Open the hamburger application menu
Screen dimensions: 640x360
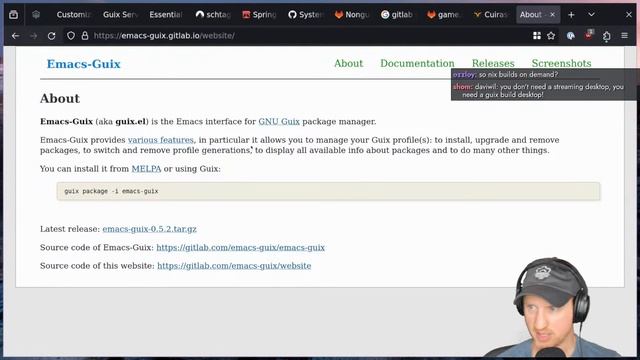pos(624,36)
